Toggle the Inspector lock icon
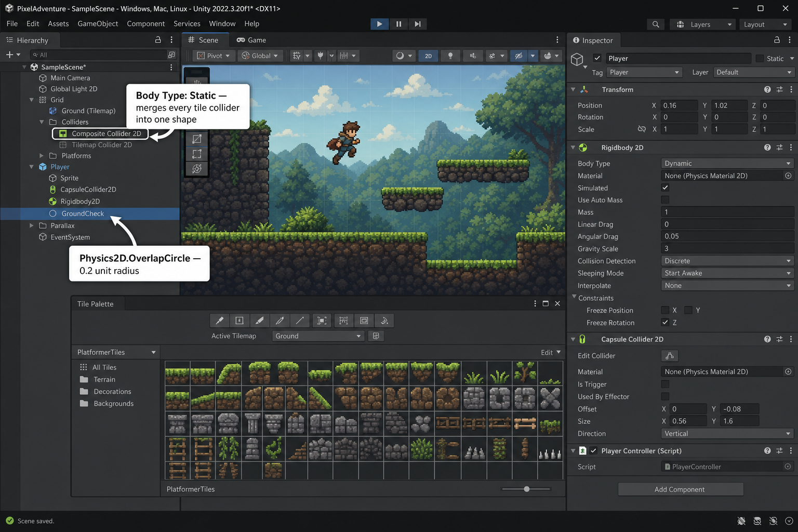Image resolution: width=798 pixels, height=532 pixels. (x=777, y=40)
